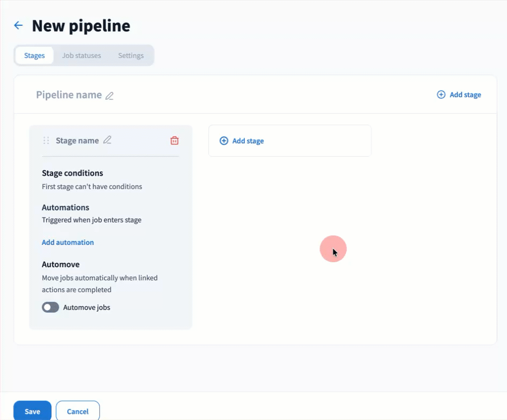Image resolution: width=507 pixels, height=420 pixels.
Task: Click the Stage name title text
Action: pyautogui.click(x=77, y=141)
